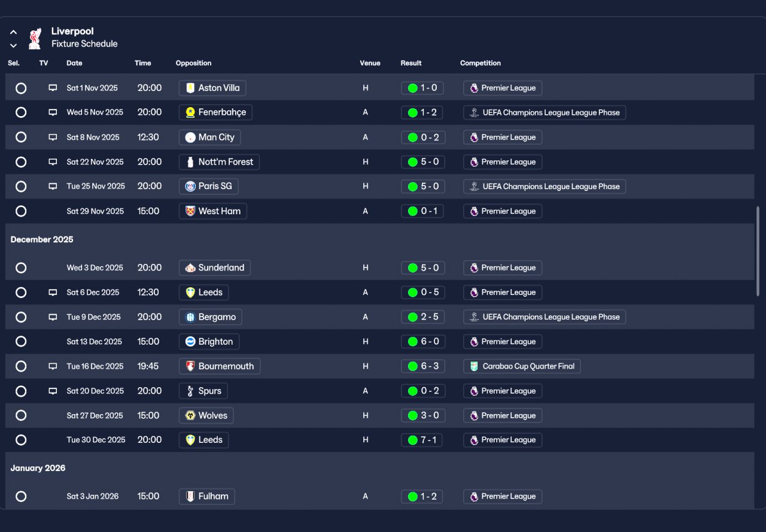The height and width of the screenshot is (532, 766).
Task: Click the TV icon for Nott'm Forest match
Action: tap(53, 162)
